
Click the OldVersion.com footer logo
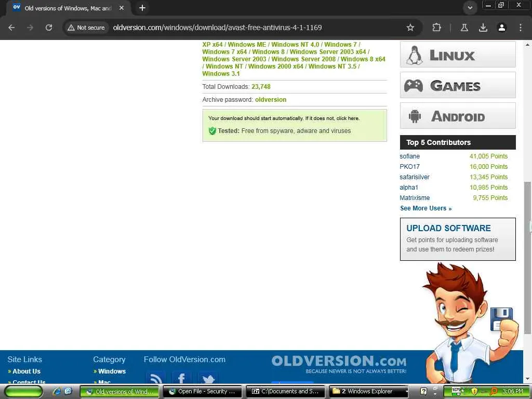click(x=339, y=364)
